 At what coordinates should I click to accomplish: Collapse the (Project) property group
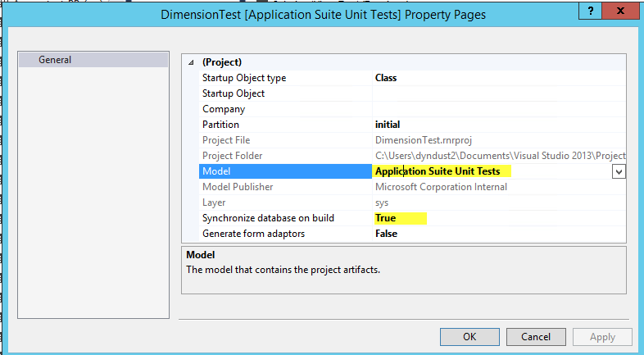point(192,62)
